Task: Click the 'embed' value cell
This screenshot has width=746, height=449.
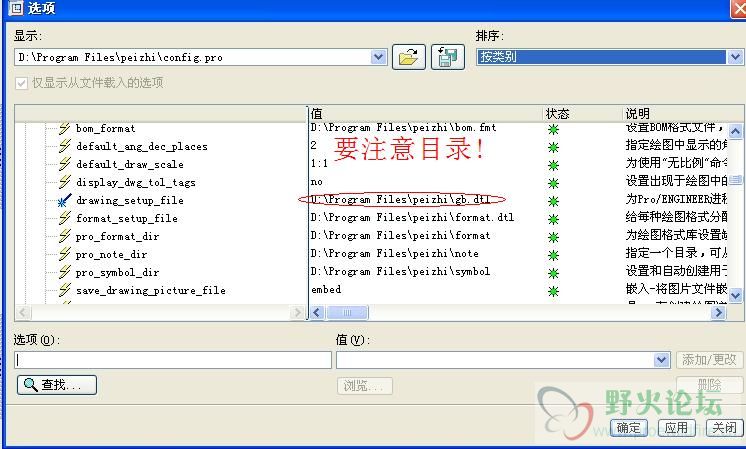Action: click(x=326, y=289)
